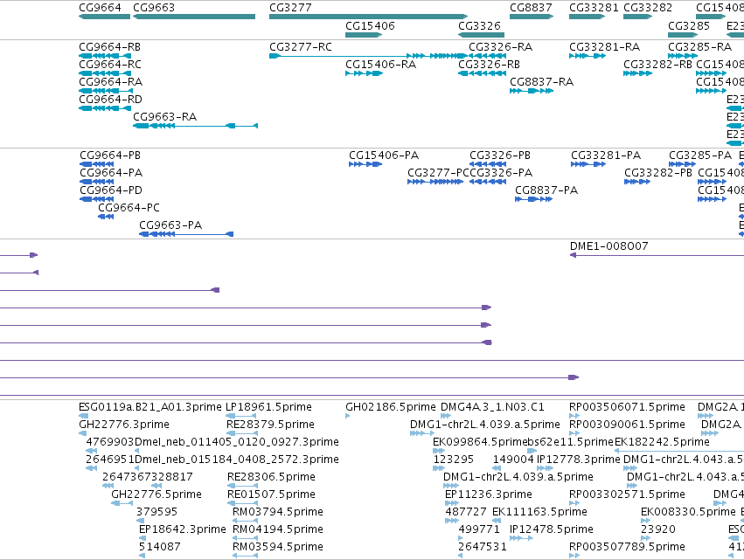This screenshot has width=744, height=560.
Task: Select EST LP18961.5prime
Action: 268,407
